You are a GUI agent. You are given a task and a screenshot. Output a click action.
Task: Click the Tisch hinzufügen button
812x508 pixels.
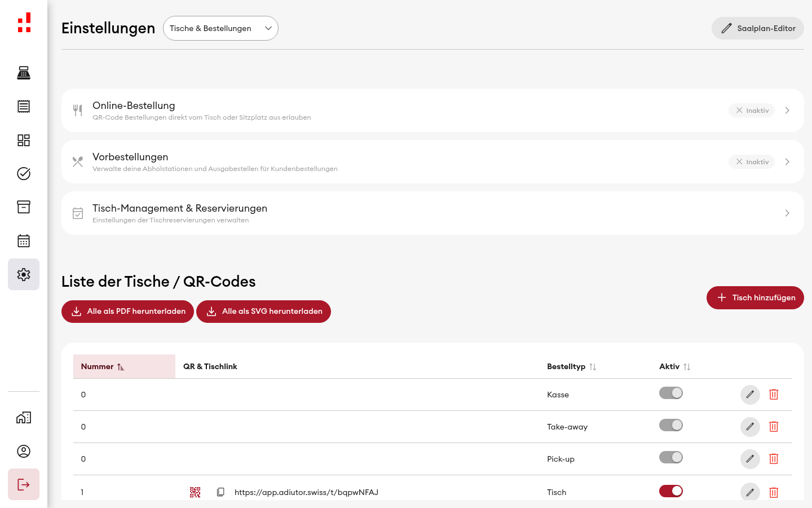[x=755, y=297]
